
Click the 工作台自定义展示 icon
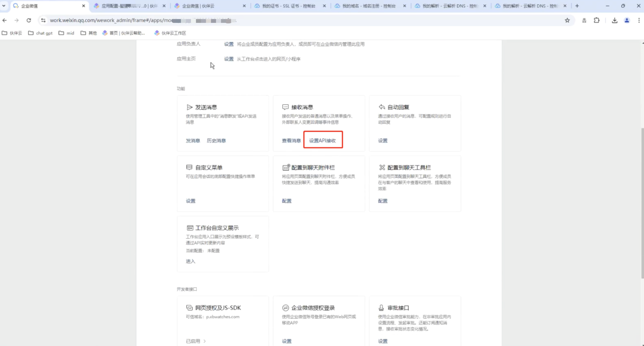pyautogui.click(x=190, y=228)
